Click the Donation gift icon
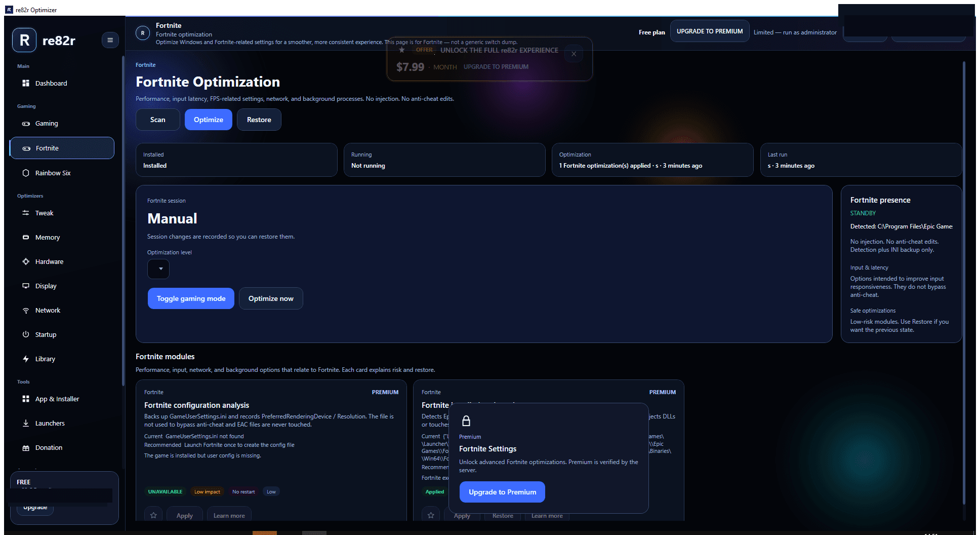 26,448
